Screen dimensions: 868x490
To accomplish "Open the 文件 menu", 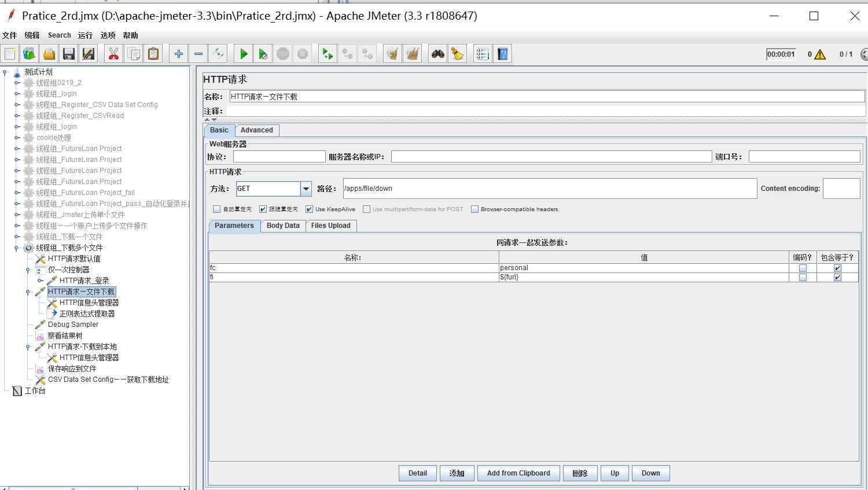I will pos(10,35).
